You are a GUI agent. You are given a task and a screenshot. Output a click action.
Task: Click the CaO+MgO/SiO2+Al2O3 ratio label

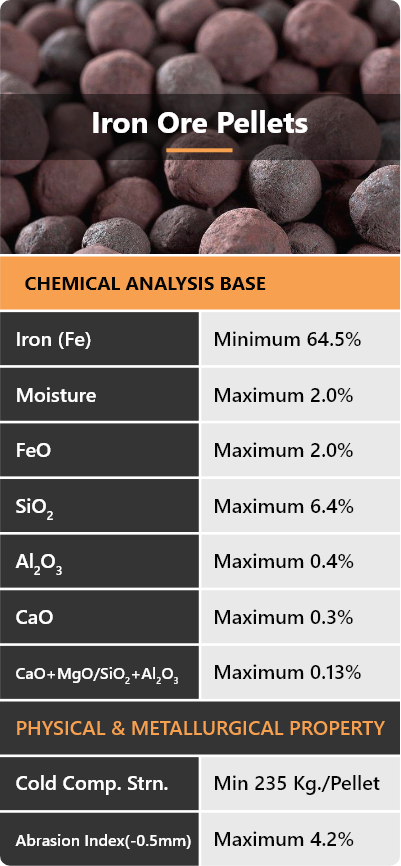pyautogui.click(x=97, y=674)
